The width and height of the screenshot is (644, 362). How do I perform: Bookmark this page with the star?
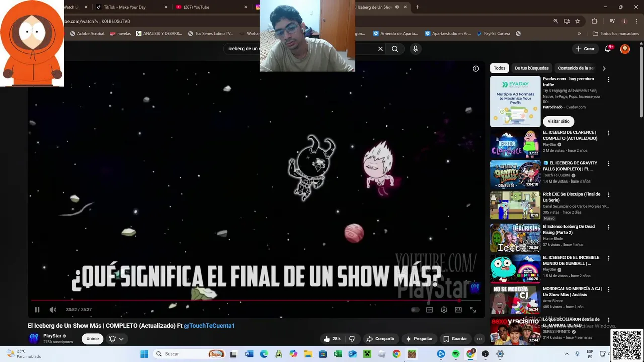click(x=578, y=21)
